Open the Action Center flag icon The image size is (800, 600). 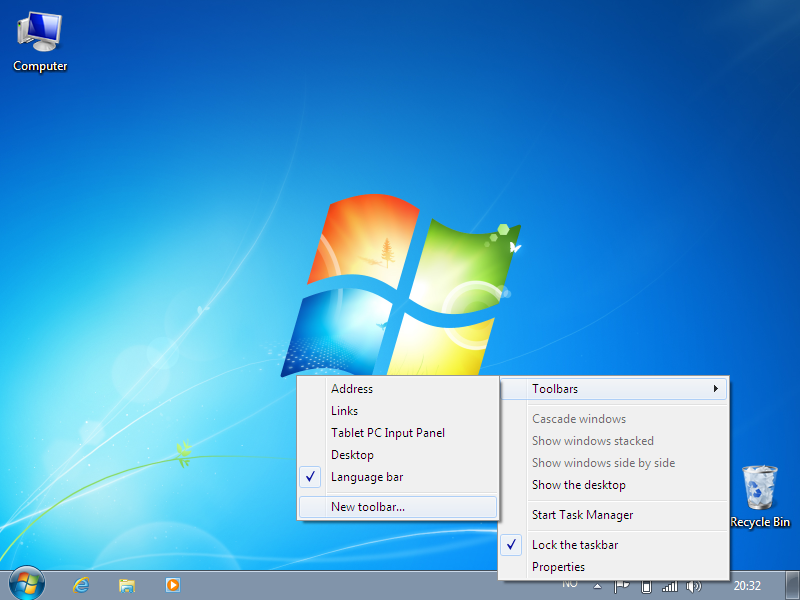click(621, 587)
